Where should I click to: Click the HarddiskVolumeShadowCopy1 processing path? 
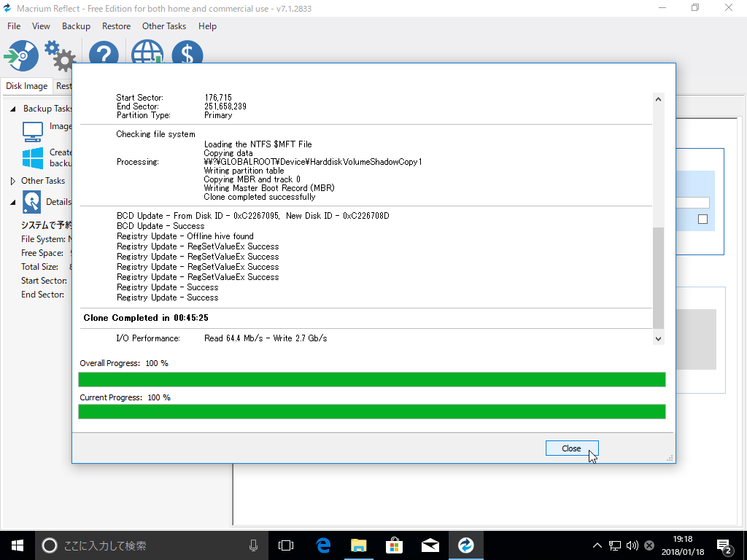[x=313, y=162]
